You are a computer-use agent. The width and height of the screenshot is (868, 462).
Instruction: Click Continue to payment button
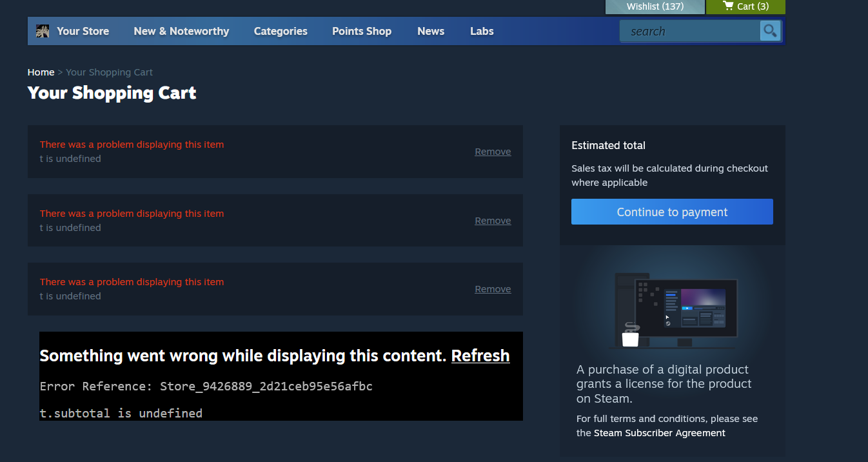tap(672, 212)
